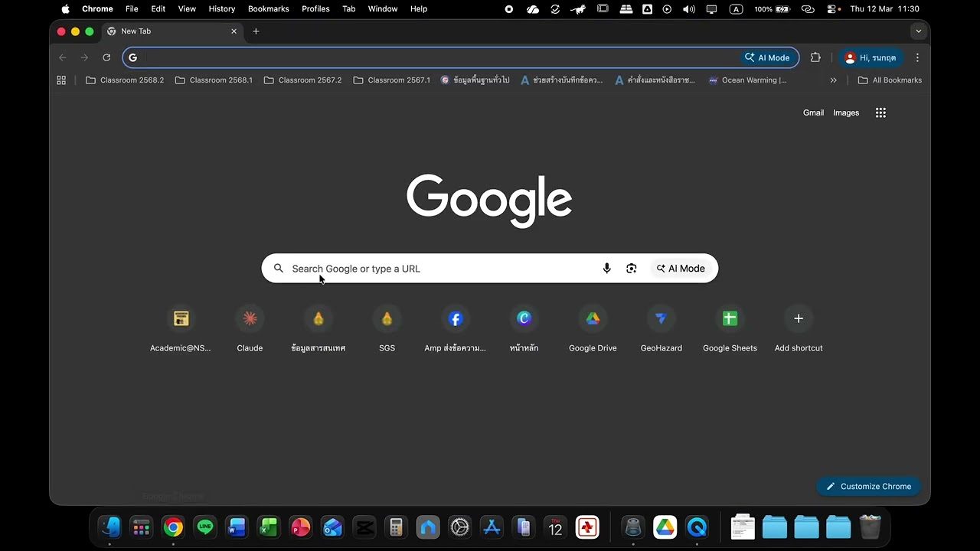Open the Google Drive shortcut
The height and width of the screenshot is (551, 980).
[x=593, y=330]
